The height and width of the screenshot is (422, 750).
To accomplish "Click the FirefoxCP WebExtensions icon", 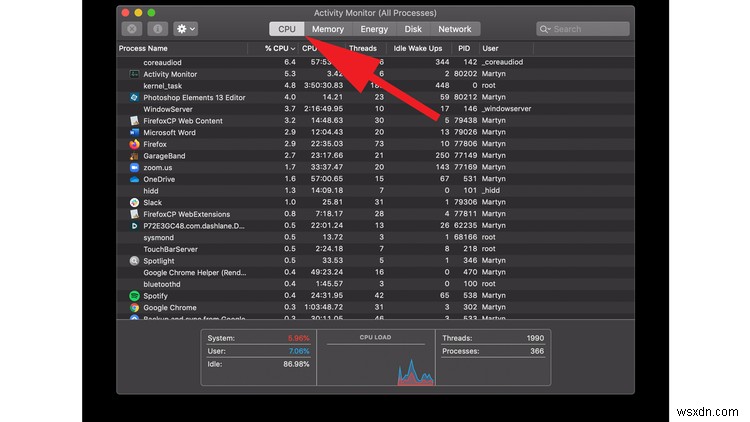I will coord(134,214).
